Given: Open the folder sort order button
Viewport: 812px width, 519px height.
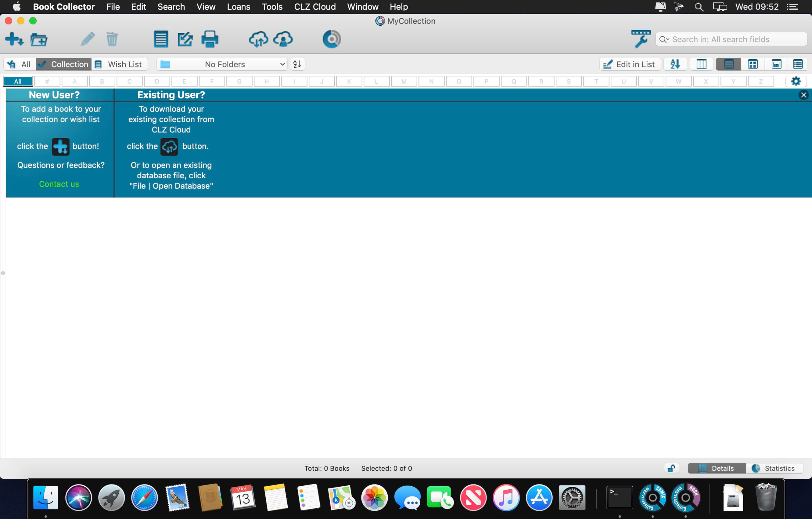Looking at the screenshot, I should (297, 64).
